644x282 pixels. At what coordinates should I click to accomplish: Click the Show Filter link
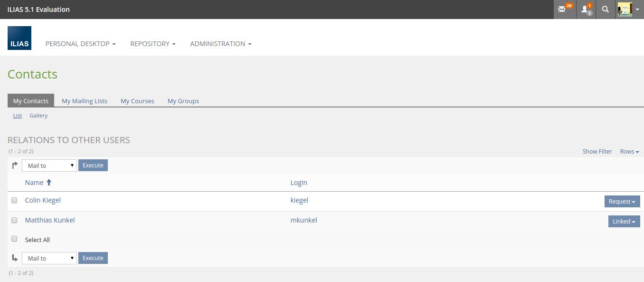(x=597, y=152)
